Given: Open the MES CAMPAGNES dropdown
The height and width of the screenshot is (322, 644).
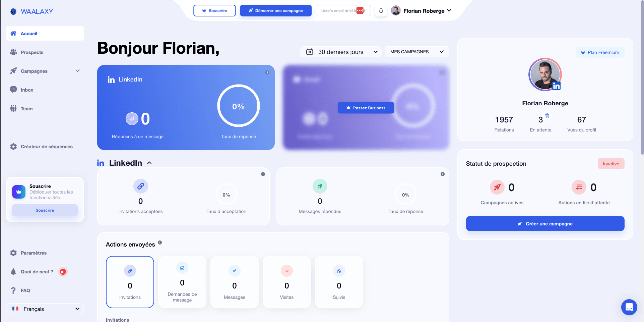Looking at the screenshot, I should (416, 52).
